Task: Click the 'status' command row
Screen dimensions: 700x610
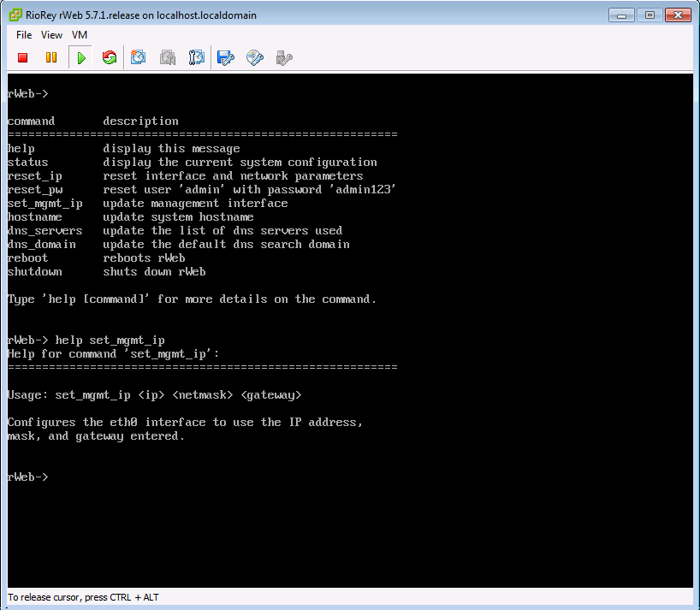Action: tap(193, 162)
